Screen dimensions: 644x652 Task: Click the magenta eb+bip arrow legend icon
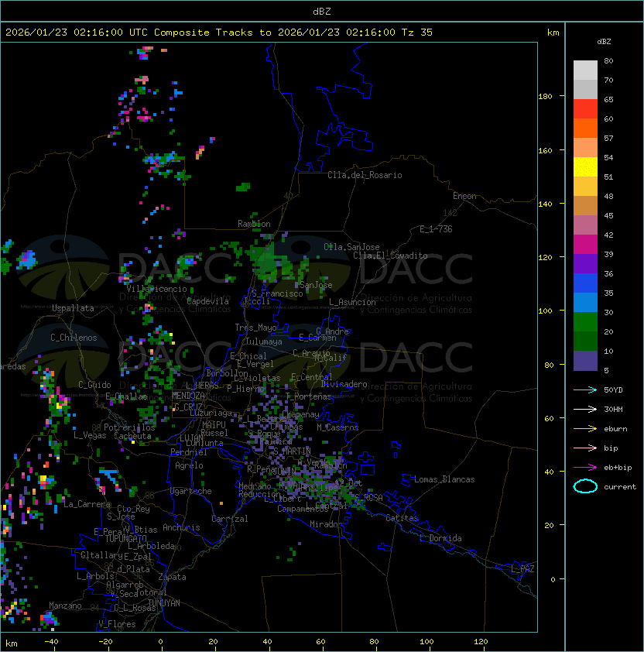(x=585, y=468)
